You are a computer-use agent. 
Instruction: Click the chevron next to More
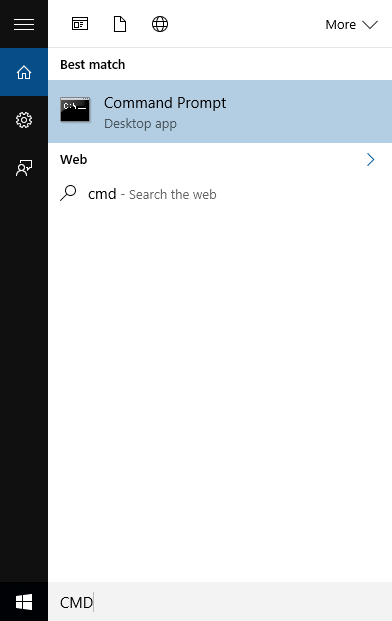coord(370,25)
